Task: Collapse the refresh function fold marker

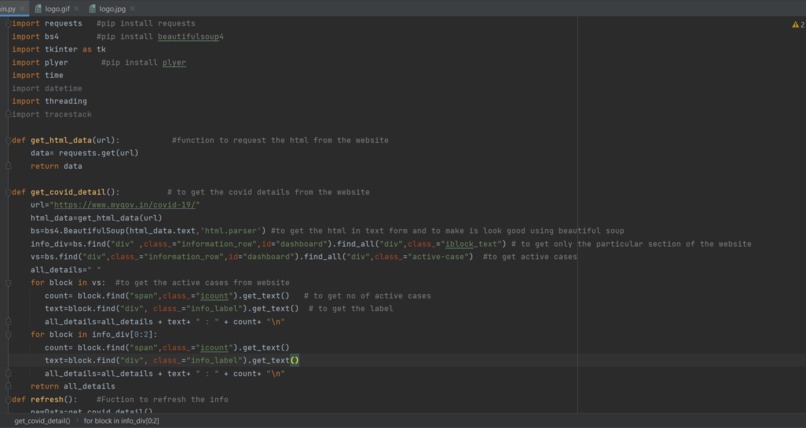Action: pyautogui.click(x=8, y=399)
